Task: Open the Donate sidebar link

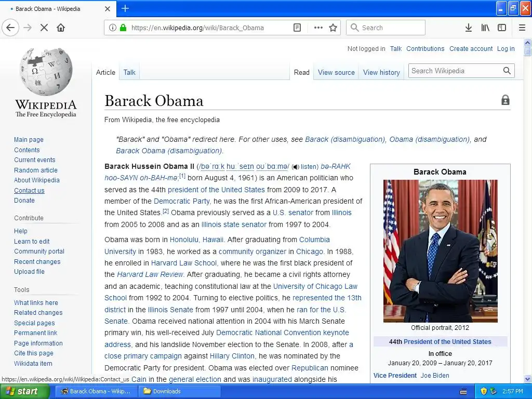Action: (x=24, y=200)
